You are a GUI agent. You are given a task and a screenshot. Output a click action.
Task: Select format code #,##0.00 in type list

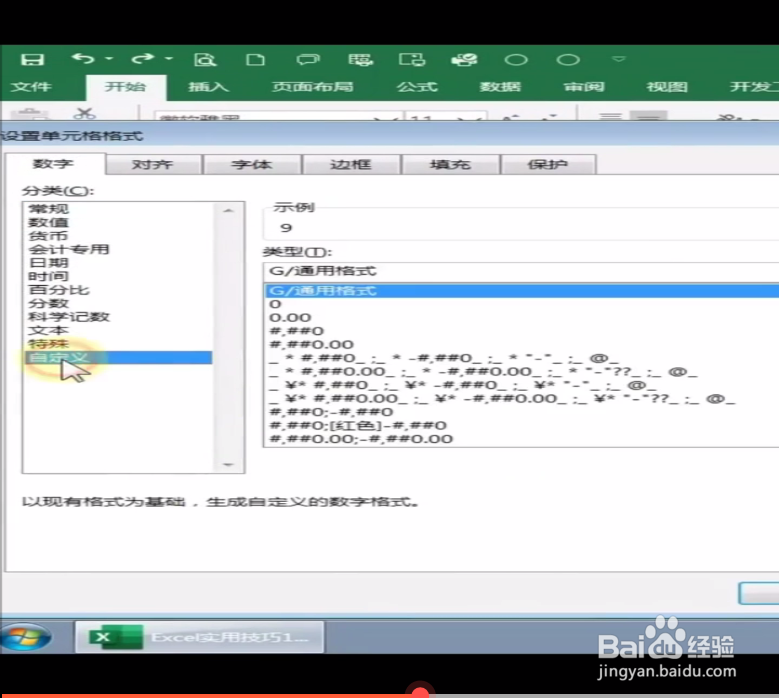[312, 344]
